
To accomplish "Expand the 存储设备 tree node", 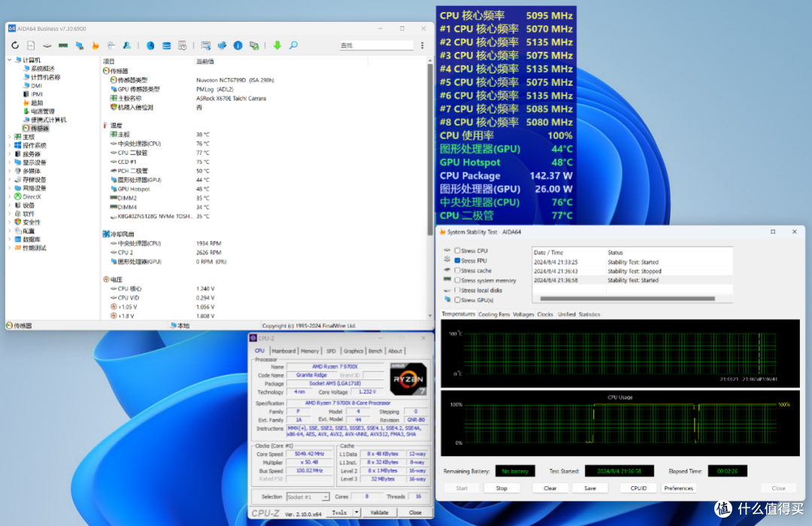I will coord(9,180).
